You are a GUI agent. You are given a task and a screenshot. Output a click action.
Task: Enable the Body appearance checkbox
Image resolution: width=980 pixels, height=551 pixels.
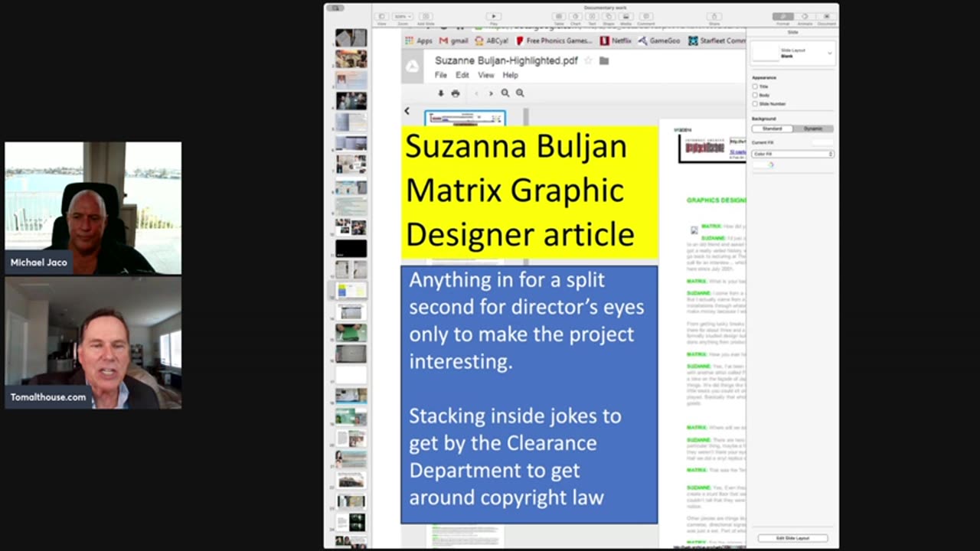coord(755,95)
